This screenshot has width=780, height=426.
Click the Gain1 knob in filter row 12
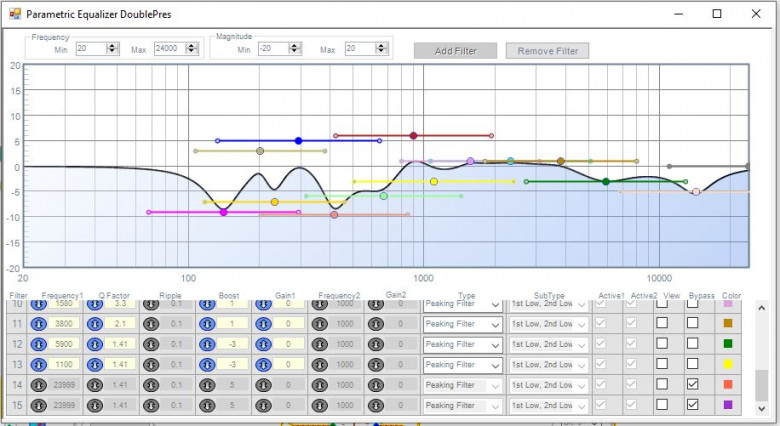(x=263, y=344)
